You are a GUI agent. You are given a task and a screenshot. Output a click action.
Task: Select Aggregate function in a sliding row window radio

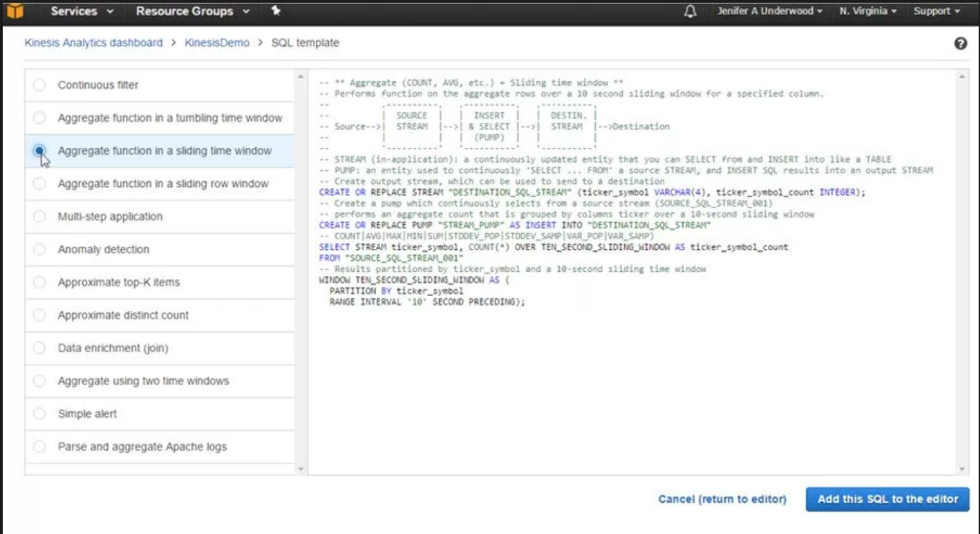[40, 184]
